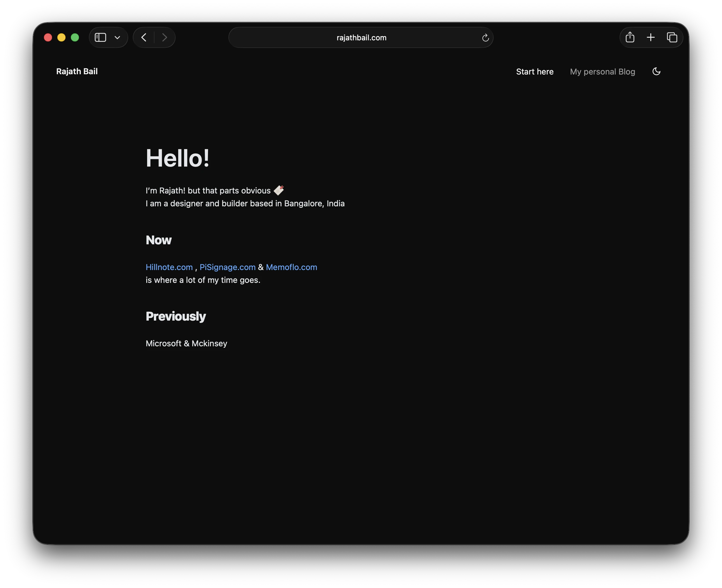Go back with the left arrow

[x=144, y=37]
